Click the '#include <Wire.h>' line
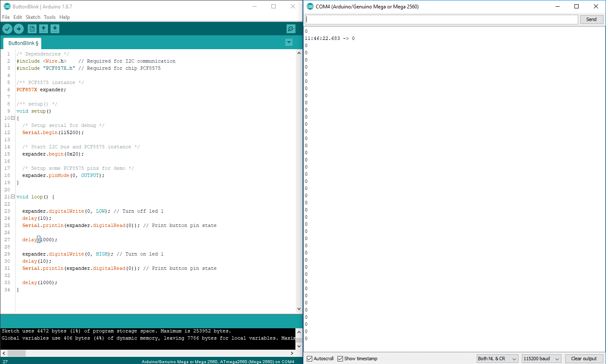This screenshot has width=606, height=364. (x=41, y=61)
